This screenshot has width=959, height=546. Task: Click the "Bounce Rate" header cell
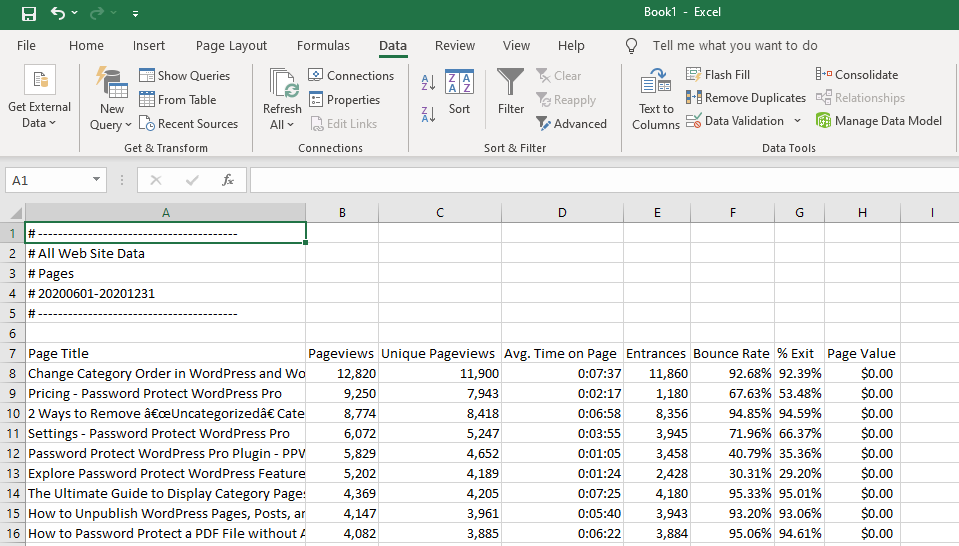tap(732, 353)
